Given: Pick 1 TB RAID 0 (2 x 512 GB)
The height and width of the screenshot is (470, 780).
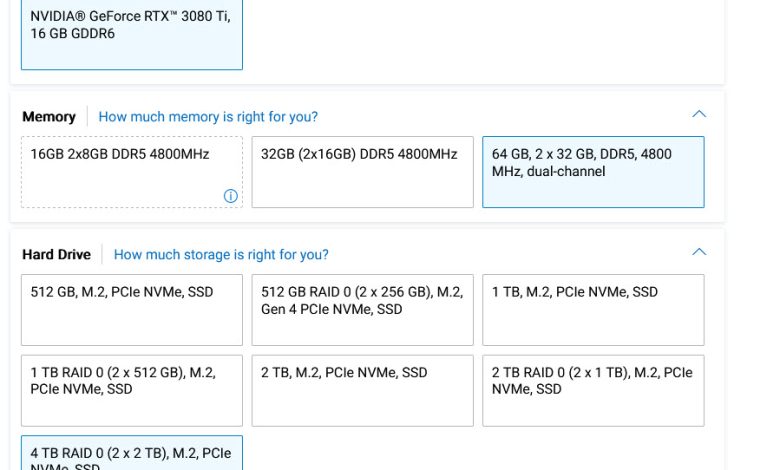Looking at the screenshot, I should pyautogui.click(x=131, y=390).
